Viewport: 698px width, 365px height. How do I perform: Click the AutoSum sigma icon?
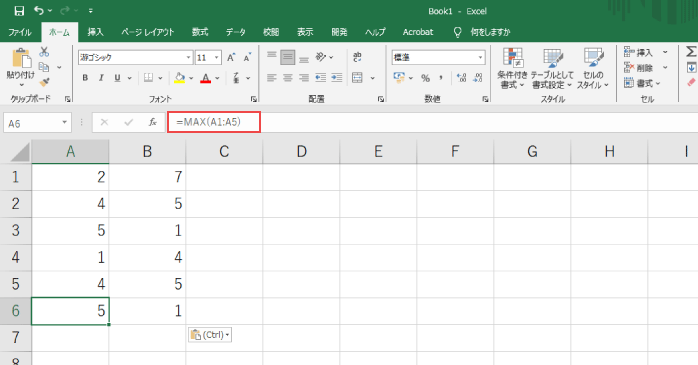tap(691, 52)
